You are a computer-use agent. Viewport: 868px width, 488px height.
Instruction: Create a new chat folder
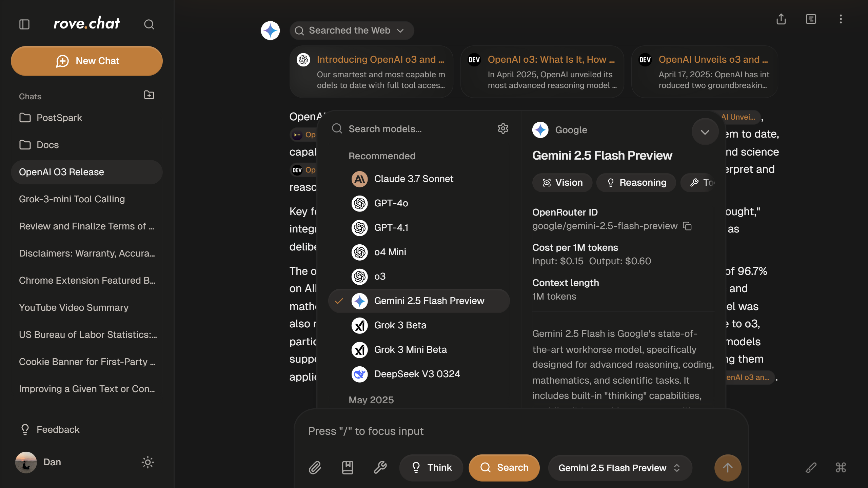coord(149,95)
